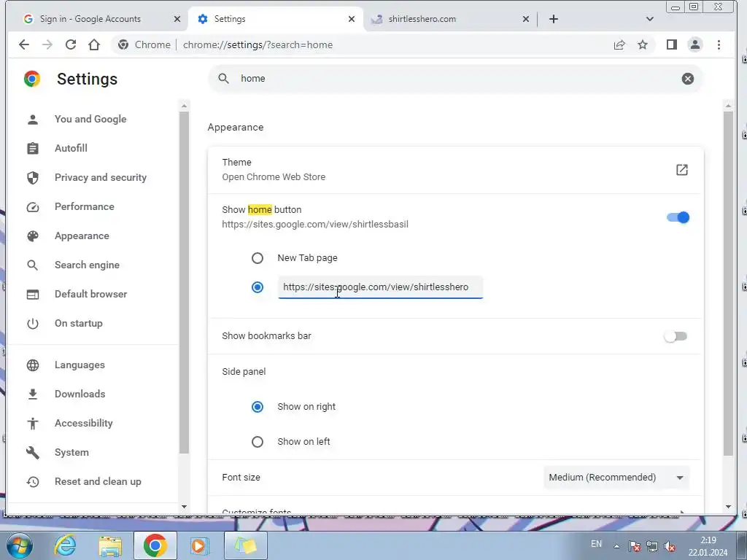Open Chrome Web Store external link icon
The height and width of the screenshot is (560, 747).
coord(682,169)
